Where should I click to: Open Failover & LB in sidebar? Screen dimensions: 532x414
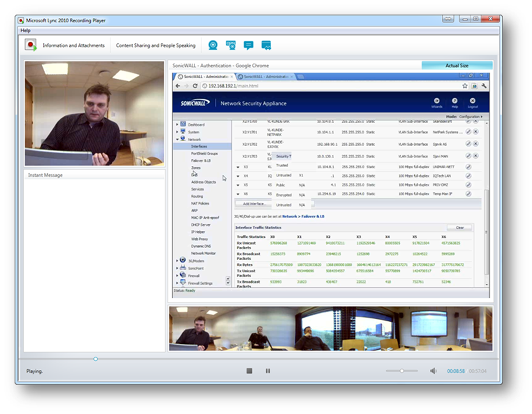[x=201, y=161]
